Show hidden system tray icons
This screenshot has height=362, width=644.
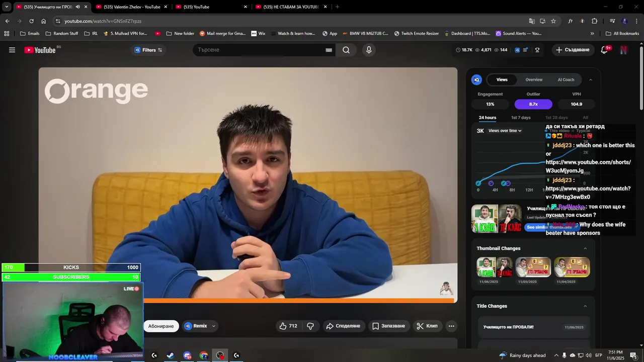click(556, 355)
